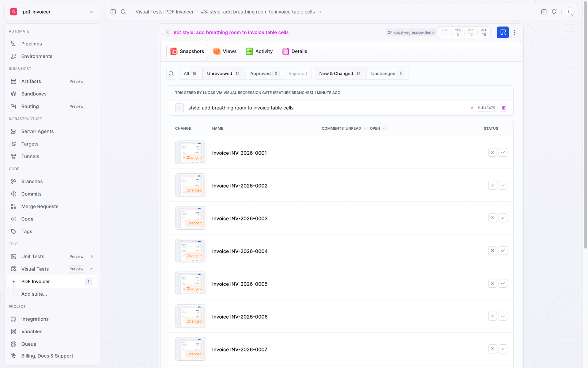The height and width of the screenshot is (368, 588).
Task: Expand the Unit Tests submenu
Action: click(x=92, y=257)
